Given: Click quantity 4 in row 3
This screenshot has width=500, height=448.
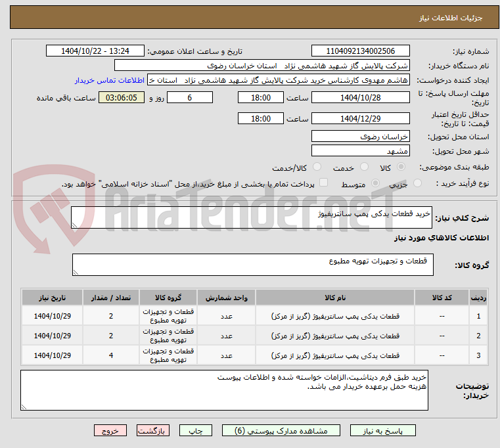Looking at the screenshot, I should point(110,355).
